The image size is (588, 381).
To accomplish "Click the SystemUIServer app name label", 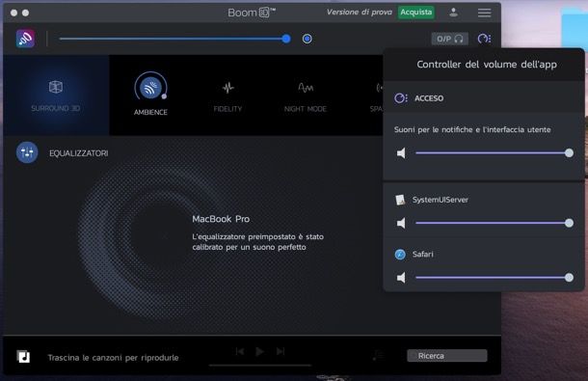I will tap(441, 200).
